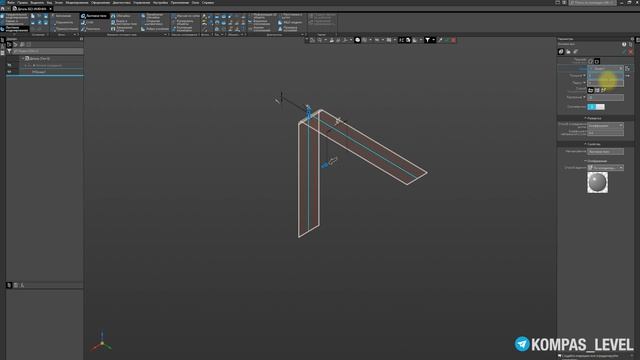The height and width of the screenshot is (360, 640).
Task: Click the command search field at top right
Action: [x=593, y=2]
